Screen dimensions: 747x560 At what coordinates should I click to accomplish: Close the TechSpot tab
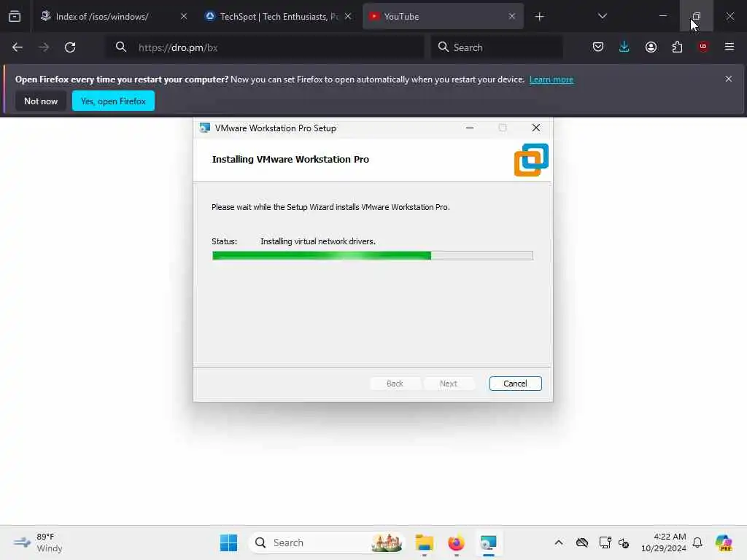pos(348,17)
